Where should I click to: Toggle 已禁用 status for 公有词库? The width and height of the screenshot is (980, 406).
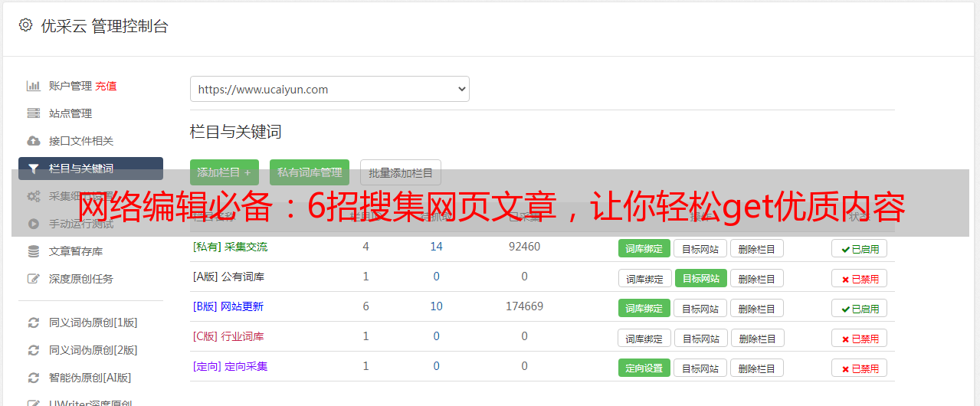(860, 278)
